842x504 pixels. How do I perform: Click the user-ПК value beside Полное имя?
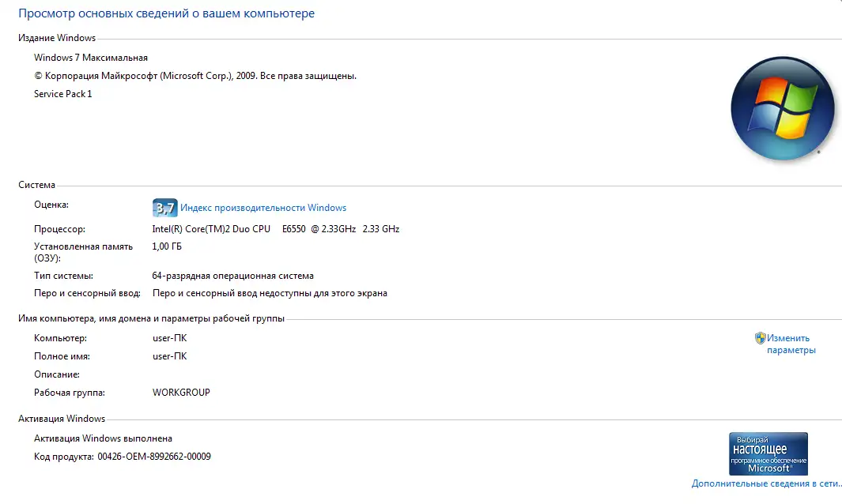pyautogui.click(x=169, y=356)
